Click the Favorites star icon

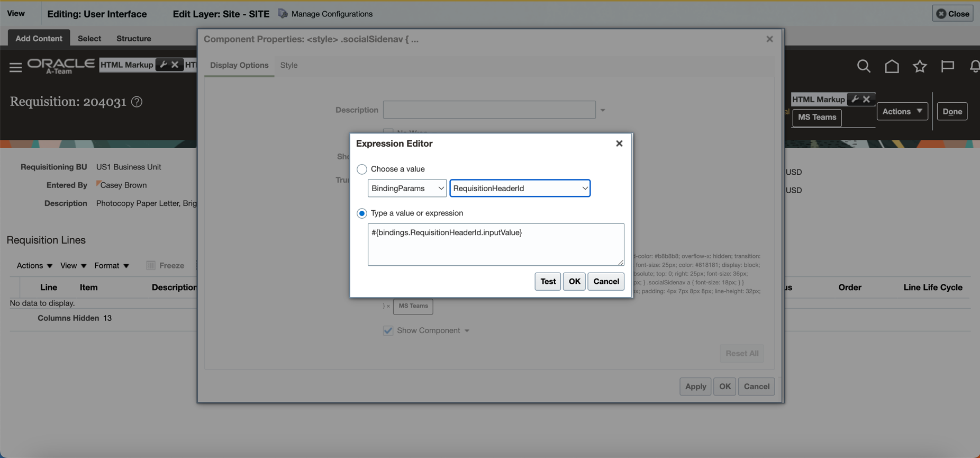click(920, 66)
